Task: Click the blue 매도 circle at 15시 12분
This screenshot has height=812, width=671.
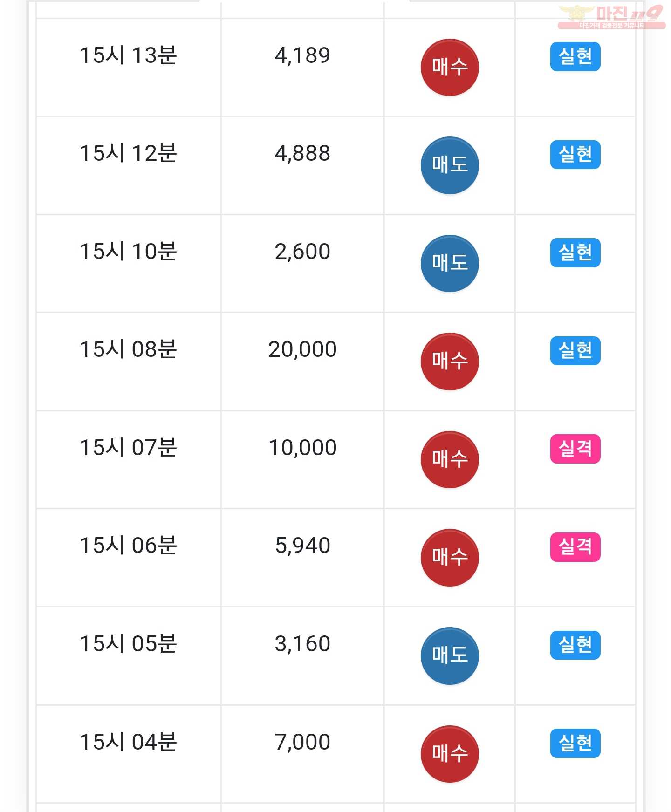Action: click(450, 165)
